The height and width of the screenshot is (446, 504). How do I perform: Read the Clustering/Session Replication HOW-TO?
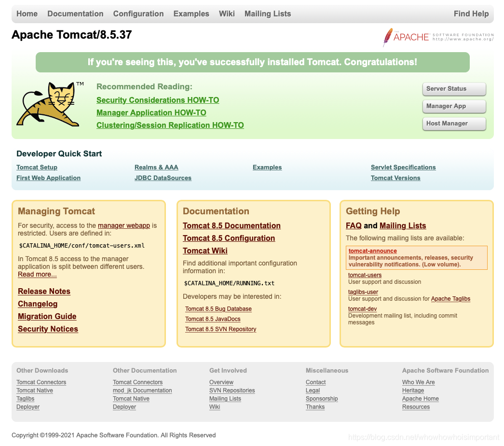point(170,125)
